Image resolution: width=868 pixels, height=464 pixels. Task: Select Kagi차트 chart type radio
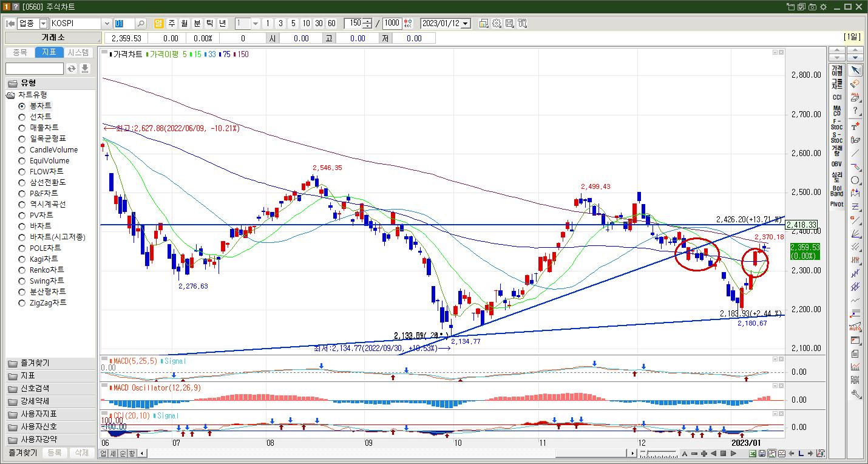(22, 259)
